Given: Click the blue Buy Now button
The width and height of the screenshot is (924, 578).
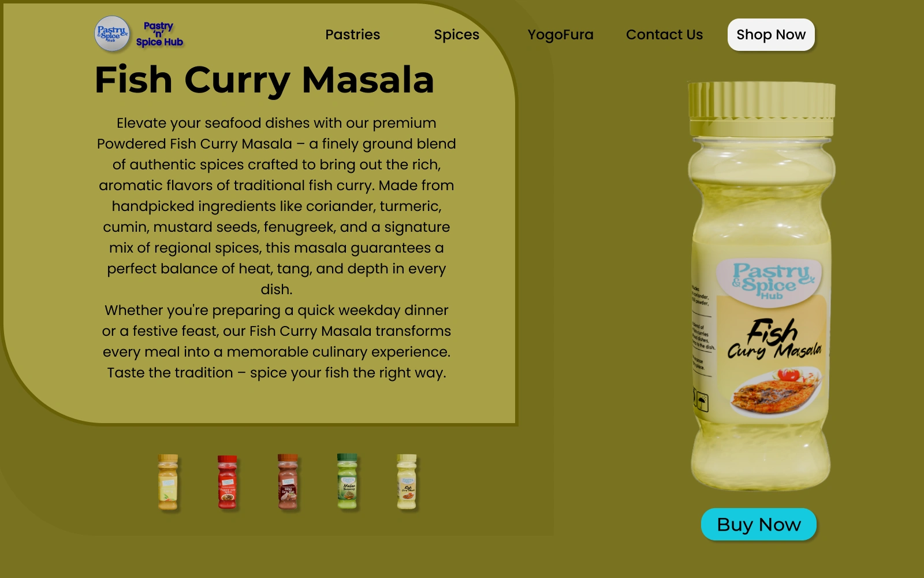Looking at the screenshot, I should coord(759,524).
